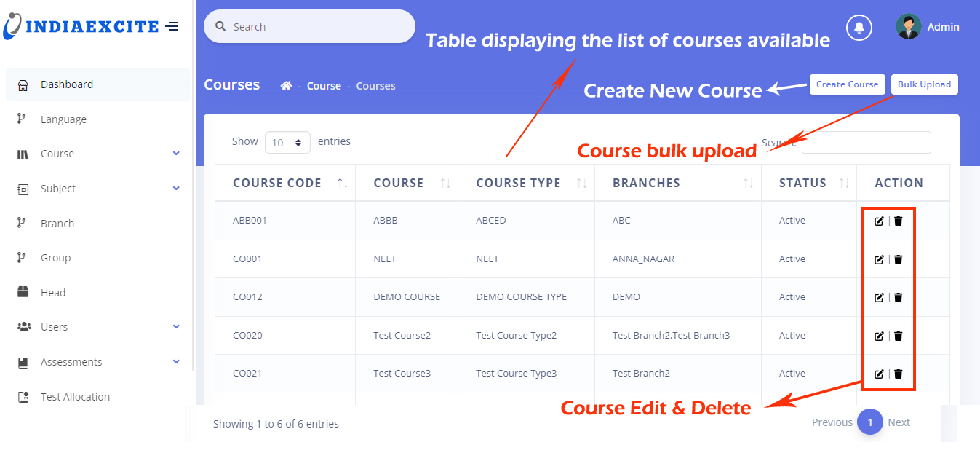
Task: Toggle the hamburger sidebar menu icon
Action: [x=172, y=27]
